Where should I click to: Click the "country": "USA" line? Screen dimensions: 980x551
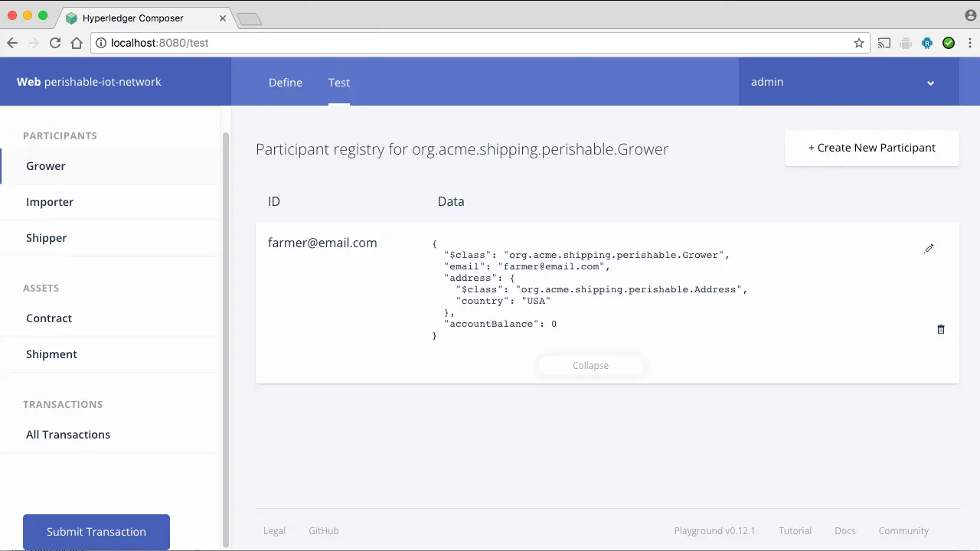(x=504, y=302)
